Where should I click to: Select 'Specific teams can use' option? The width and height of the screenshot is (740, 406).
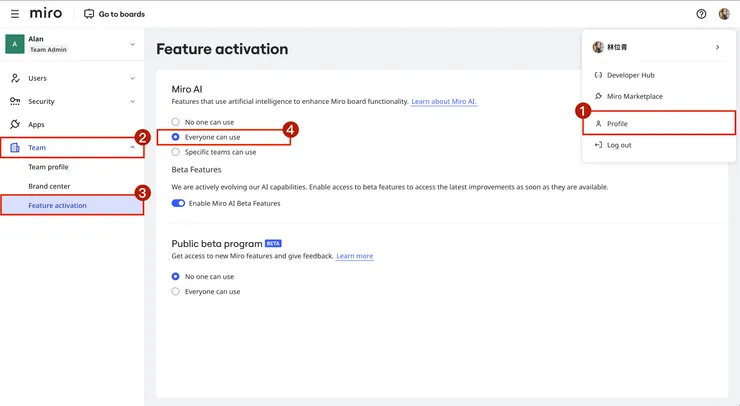(x=176, y=152)
